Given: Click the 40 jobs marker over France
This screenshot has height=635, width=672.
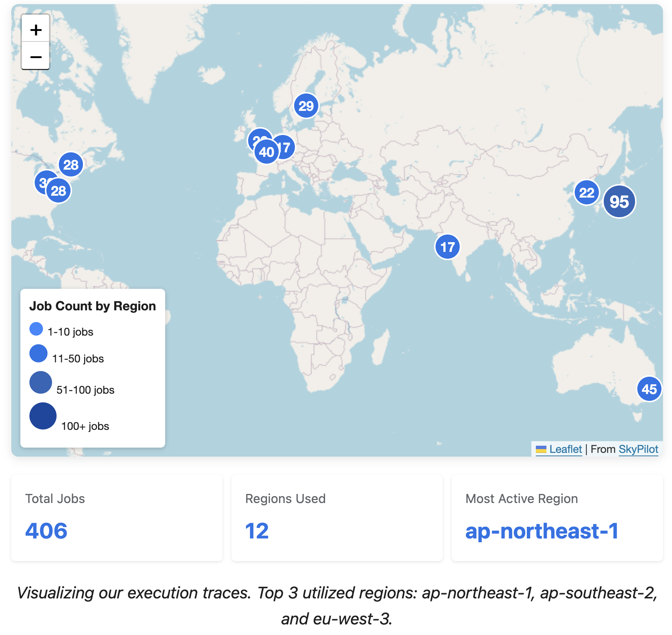Looking at the screenshot, I should [266, 152].
